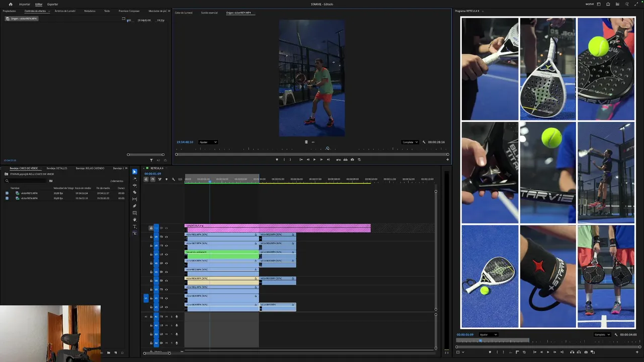Select the Selection tool in tools panel
Screen dimensions: 644x362
pos(134,171)
